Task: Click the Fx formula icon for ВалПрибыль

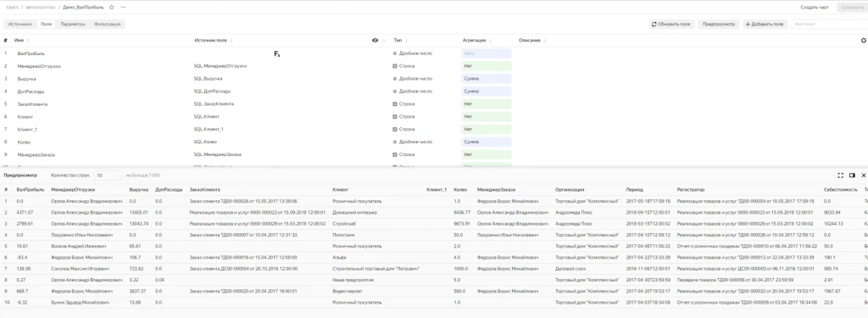Action: click(277, 53)
